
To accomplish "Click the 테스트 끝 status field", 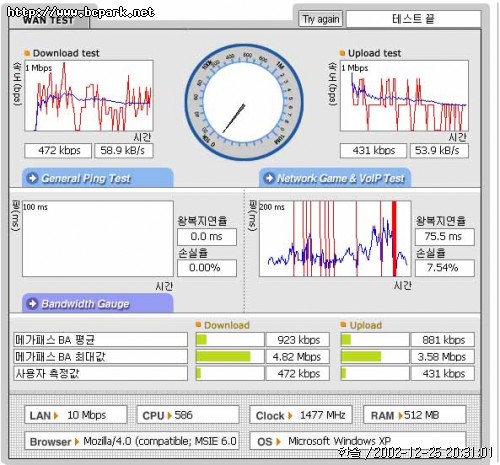I will pyautogui.click(x=413, y=19).
